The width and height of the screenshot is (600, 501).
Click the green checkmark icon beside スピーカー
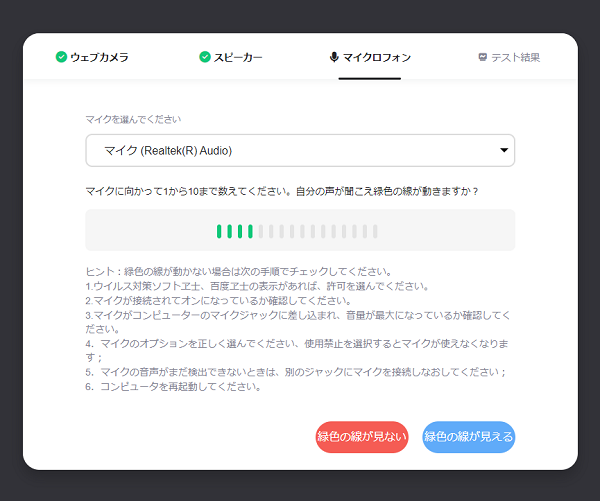[x=205, y=57]
